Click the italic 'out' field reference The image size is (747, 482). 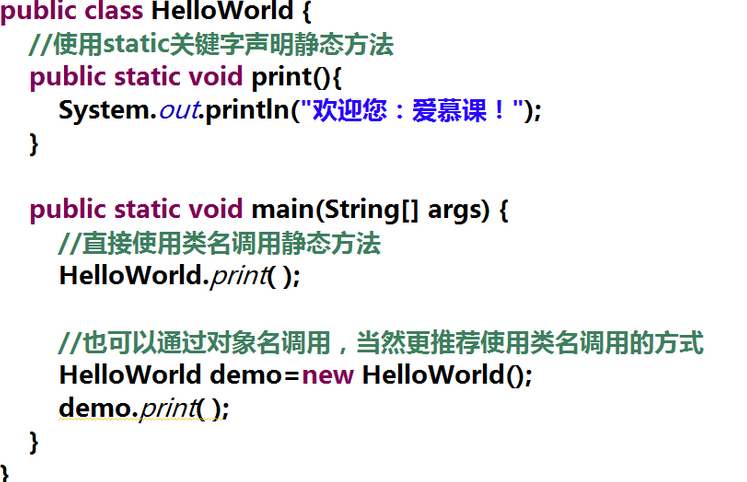pyautogui.click(x=179, y=110)
